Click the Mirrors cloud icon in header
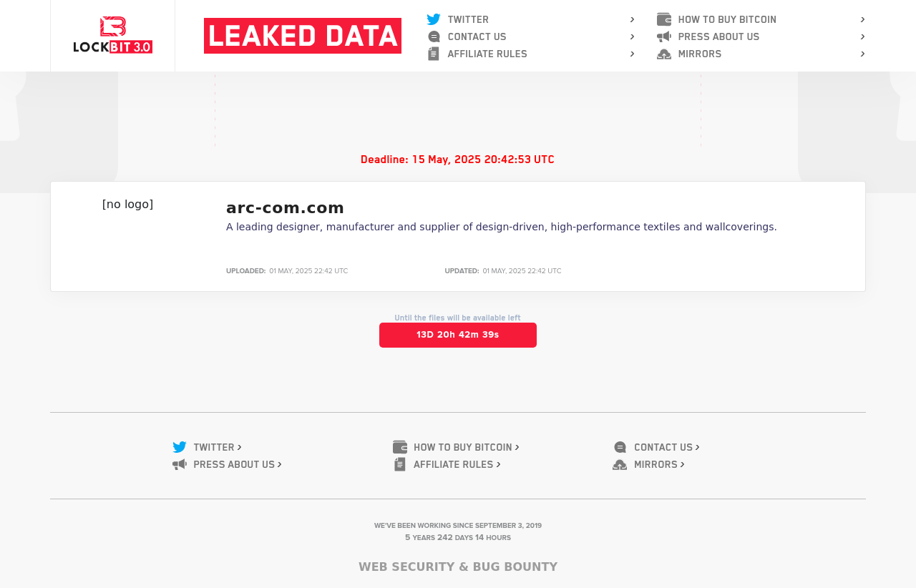 click(x=664, y=54)
